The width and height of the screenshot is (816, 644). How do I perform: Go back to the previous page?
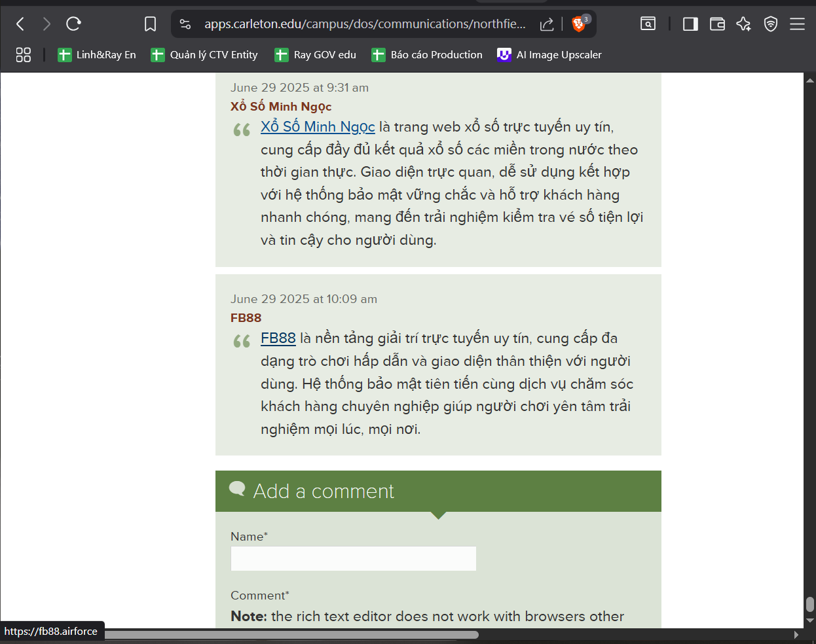[x=20, y=24]
